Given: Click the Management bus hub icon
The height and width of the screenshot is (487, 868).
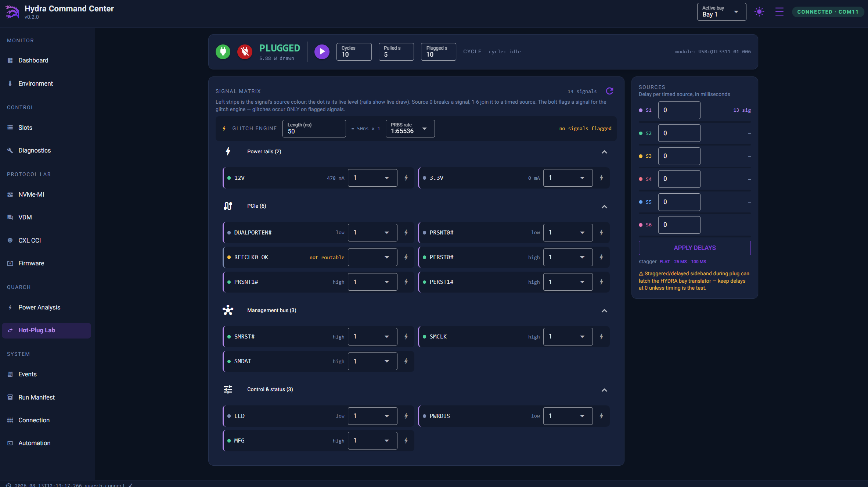Looking at the screenshot, I should [228, 310].
